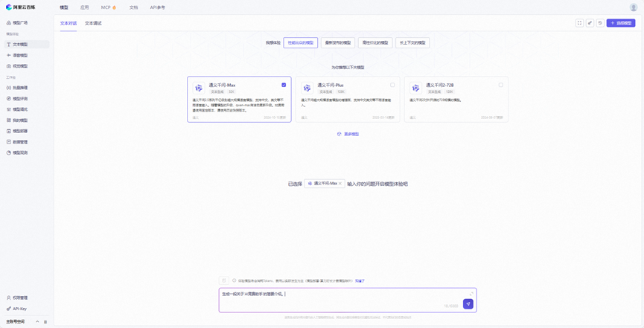Open the MCP top navigation tab
Viewport: 644px width, 328px height.
tap(109, 7)
